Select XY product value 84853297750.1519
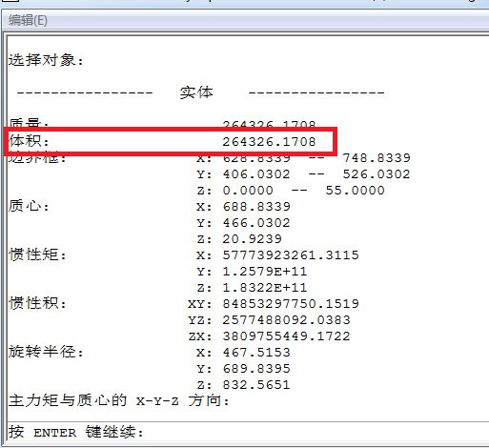This screenshot has width=489, height=448. pyautogui.click(x=291, y=304)
